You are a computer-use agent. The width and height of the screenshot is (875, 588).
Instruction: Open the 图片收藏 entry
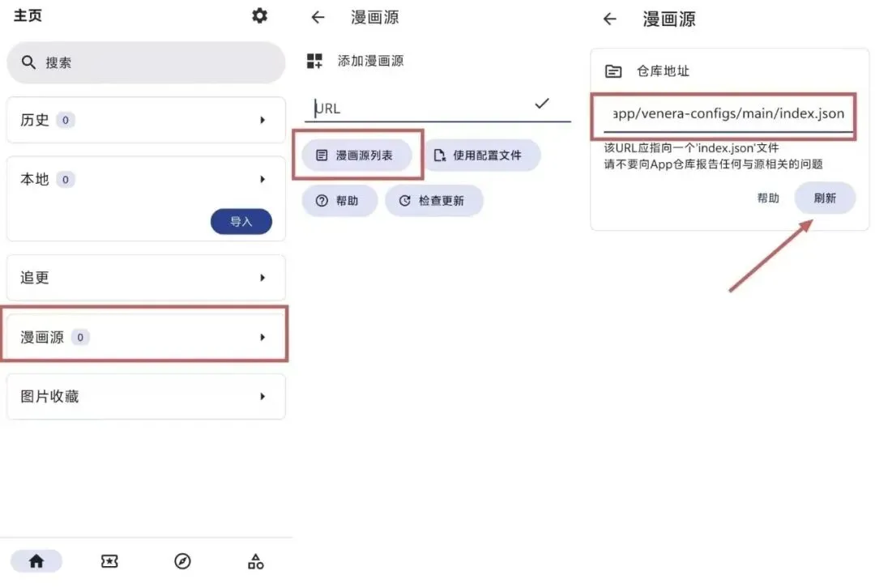[x=146, y=397]
